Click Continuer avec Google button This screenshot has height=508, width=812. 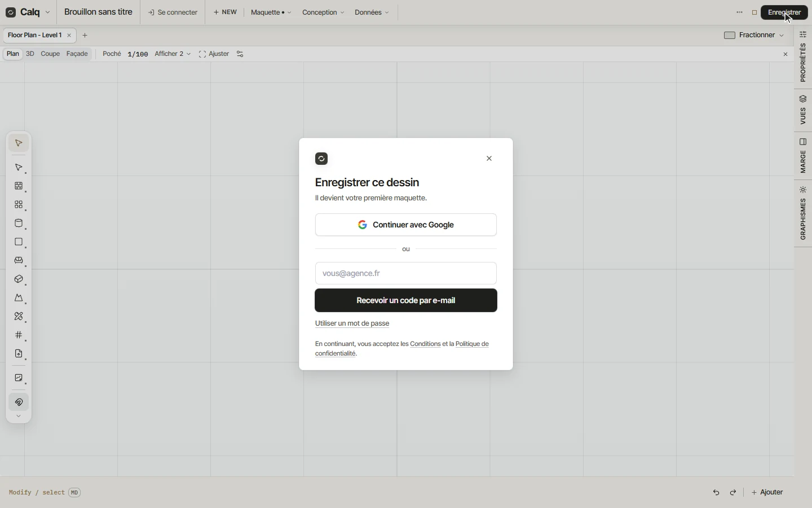pyautogui.click(x=406, y=225)
